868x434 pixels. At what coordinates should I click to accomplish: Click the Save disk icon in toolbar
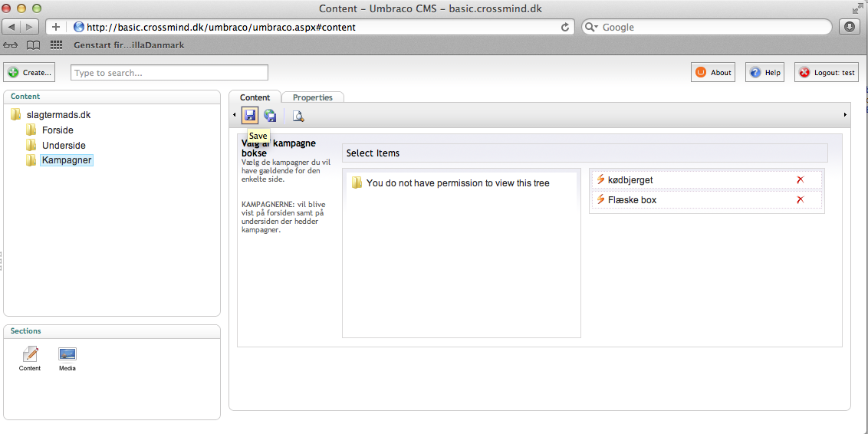(x=250, y=116)
